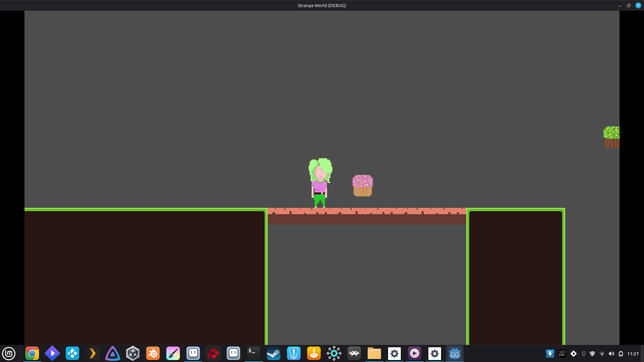Image resolution: width=644 pixels, height=362 pixels.
Task: Click the Plex orange chevron icon
Action: [x=93, y=354]
